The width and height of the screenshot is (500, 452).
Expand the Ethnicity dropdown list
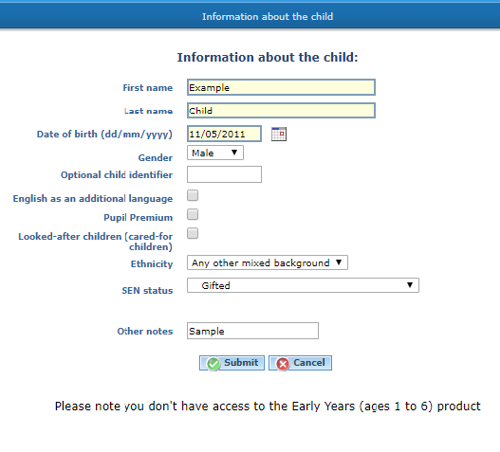coord(267,263)
